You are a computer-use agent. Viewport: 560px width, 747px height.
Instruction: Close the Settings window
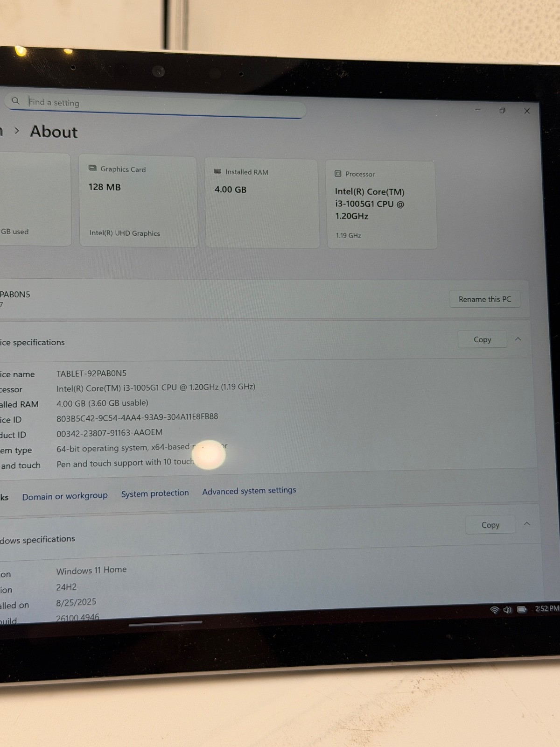[527, 111]
